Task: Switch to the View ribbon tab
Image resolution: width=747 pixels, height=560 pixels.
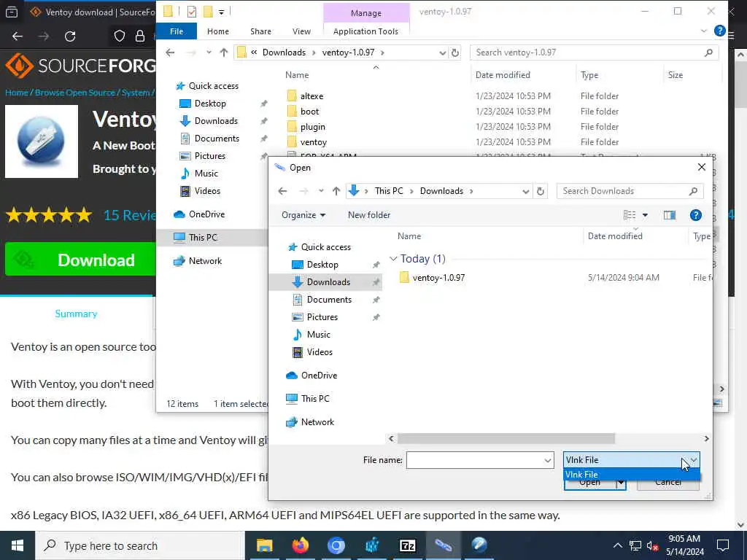Action: (x=301, y=31)
